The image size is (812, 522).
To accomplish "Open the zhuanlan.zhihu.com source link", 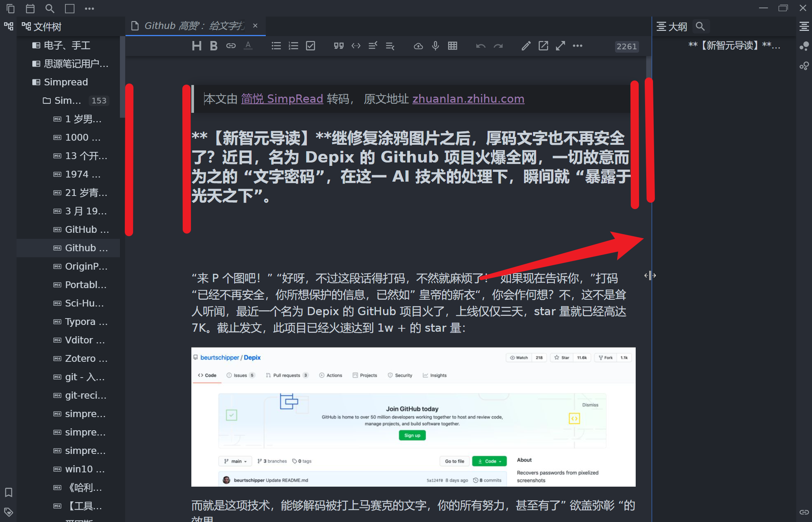I will click(x=468, y=99).
